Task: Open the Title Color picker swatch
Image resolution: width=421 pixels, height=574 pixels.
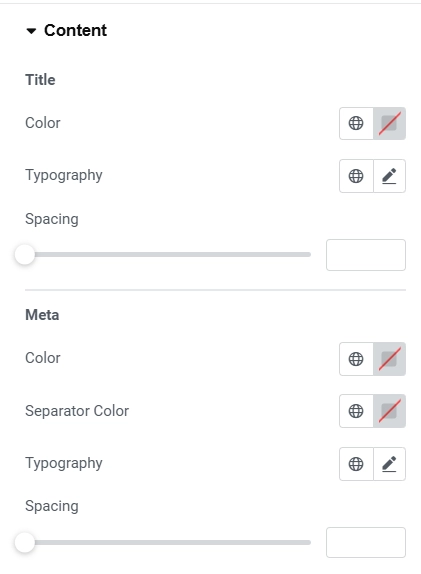Action: (x=390, y=123)
